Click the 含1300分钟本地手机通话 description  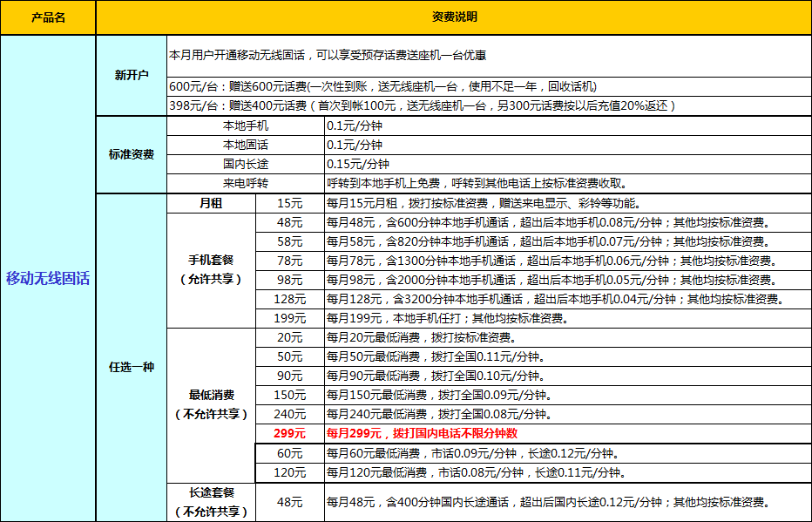(568, 261)
